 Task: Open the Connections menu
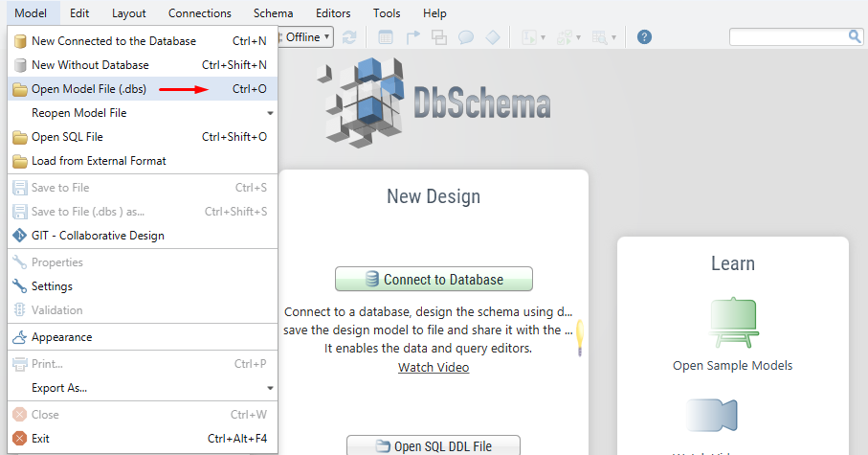200,12
